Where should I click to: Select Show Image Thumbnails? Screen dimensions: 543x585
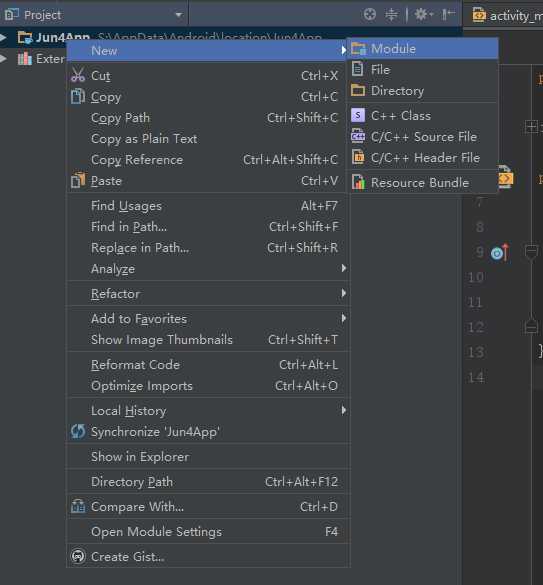207,340
